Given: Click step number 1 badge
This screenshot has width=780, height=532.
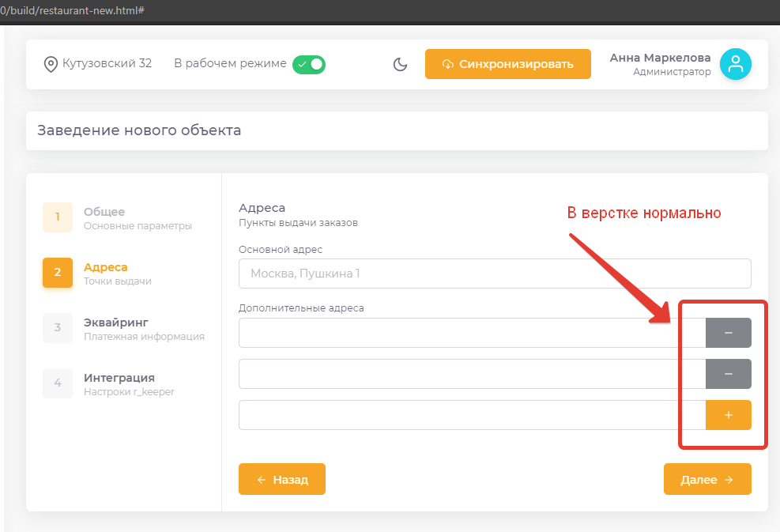Looking at the screenshot, I should click(x=58, y=217).
